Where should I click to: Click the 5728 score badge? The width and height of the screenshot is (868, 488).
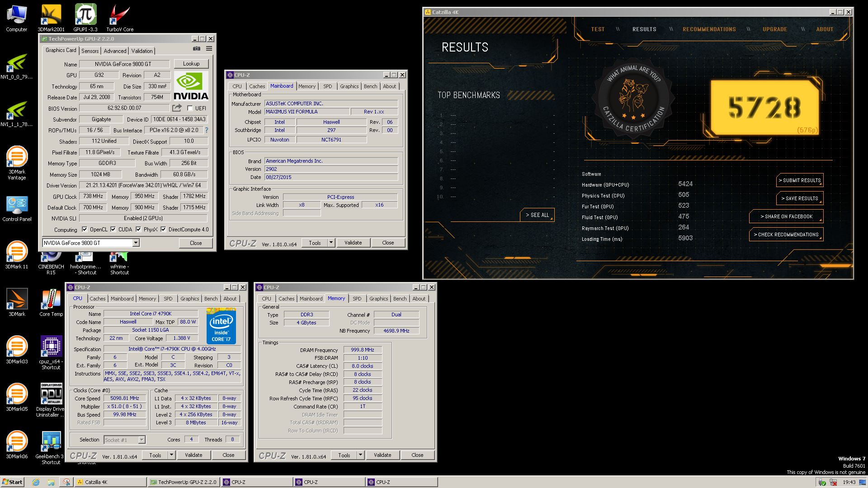(x=765, y=108)
